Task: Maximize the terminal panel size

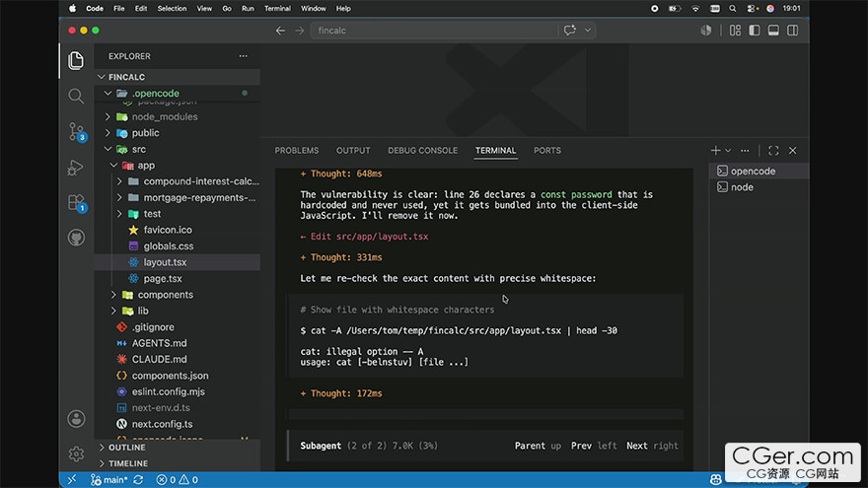Action: coord(773,151)
